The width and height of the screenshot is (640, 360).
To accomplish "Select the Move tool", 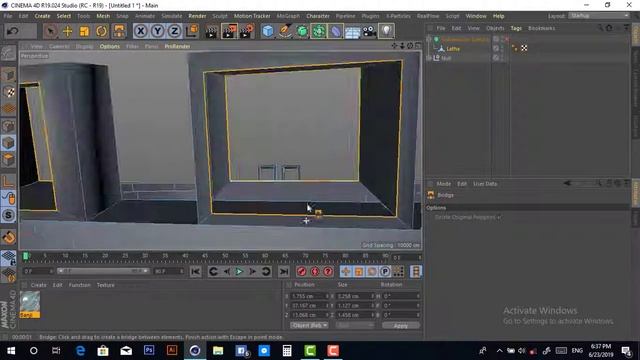I will 68,31.
